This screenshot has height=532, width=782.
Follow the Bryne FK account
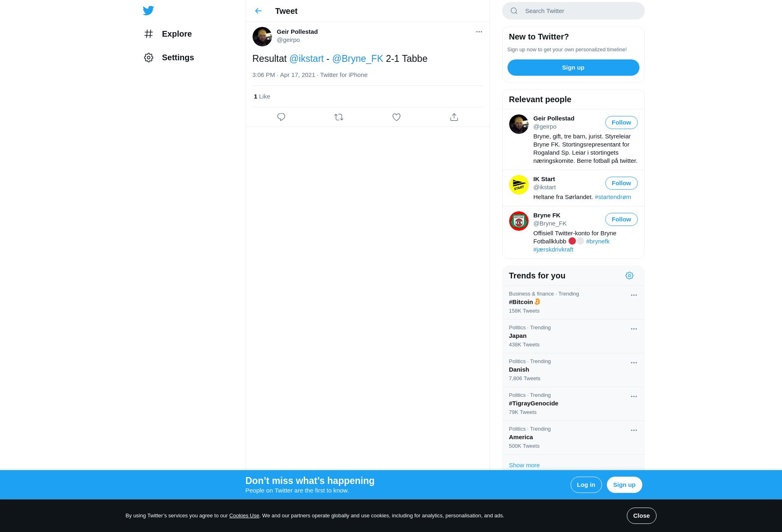coord(621,219)
